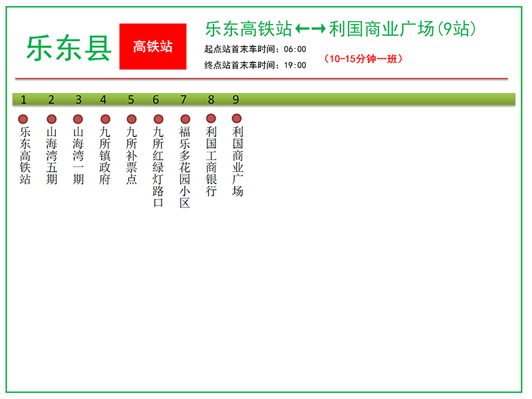Click the red dot for 乐东高铁站
Image resolution: width=532 pixels, height=399 pixels.
click(23, 119)
